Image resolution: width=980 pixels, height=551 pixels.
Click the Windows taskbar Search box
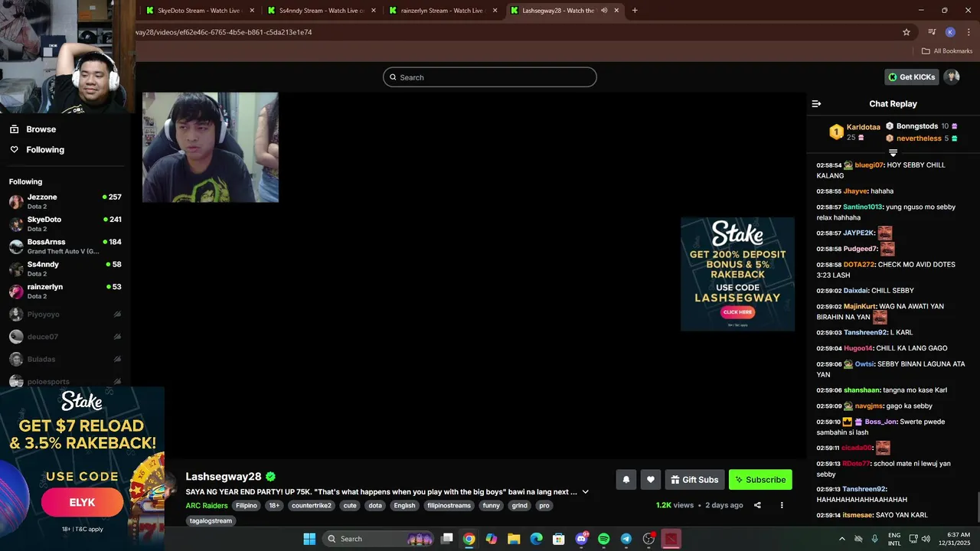379,539
